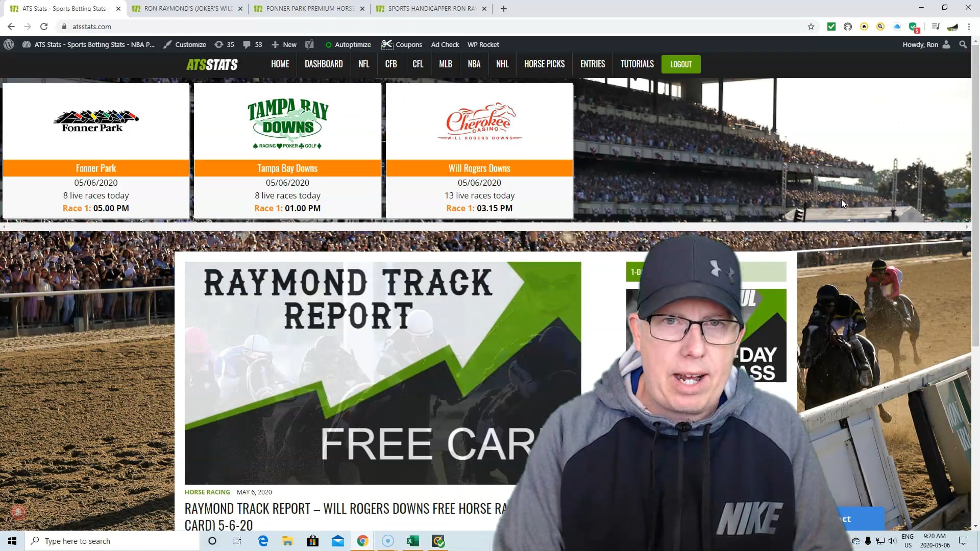The width and height of the screenshot is (980, 551).
Task: Open Chrome's three-dot menu
Action: pyautogui.click(x=969, y=27)
